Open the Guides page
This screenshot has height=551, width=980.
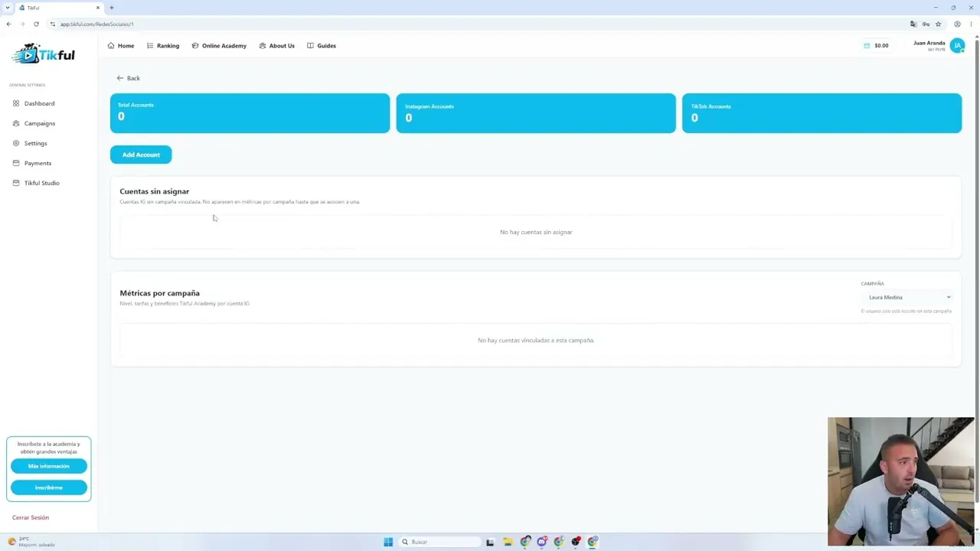tap(322, 46)
